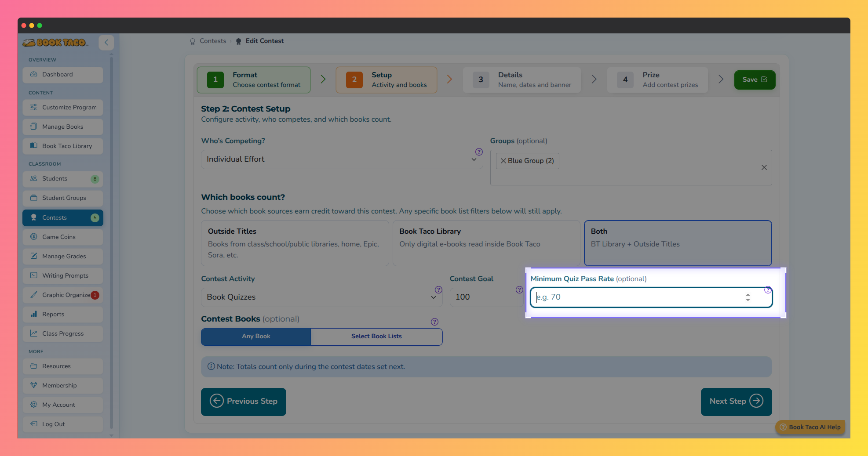The width and height of the screenshot is (868, 456).
Task: Select the Both book sources option
Action: (678, 243)
